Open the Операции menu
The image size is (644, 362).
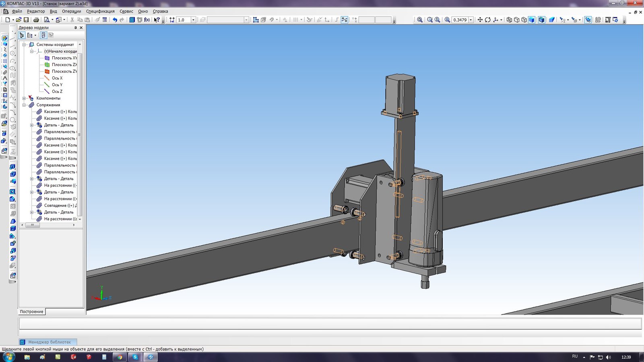pyautogui.click(x=71, y=11)
